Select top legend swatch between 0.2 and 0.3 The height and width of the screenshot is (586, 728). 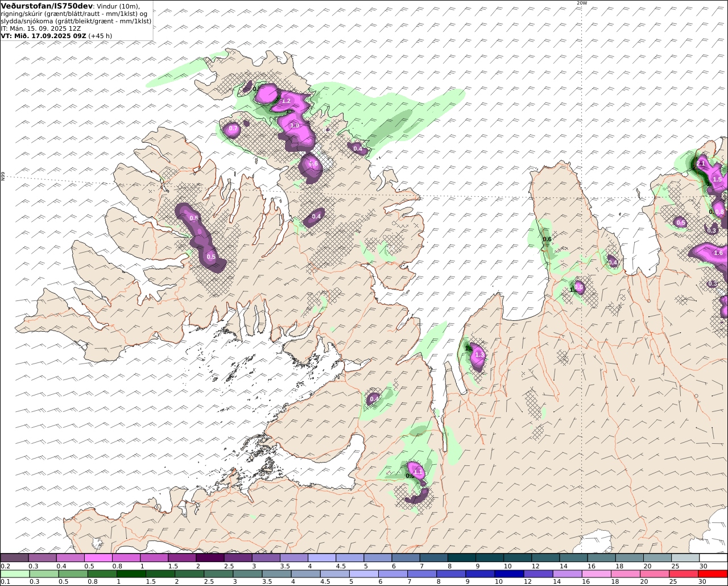coord(14,558)
